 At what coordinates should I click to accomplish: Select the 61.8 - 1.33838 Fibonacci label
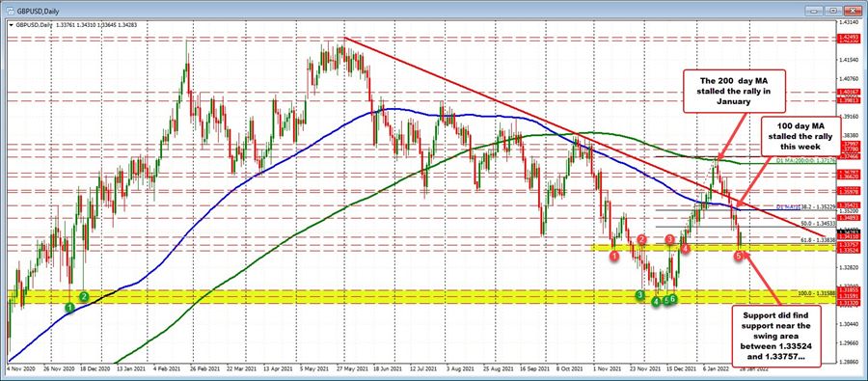click(818, 240)
